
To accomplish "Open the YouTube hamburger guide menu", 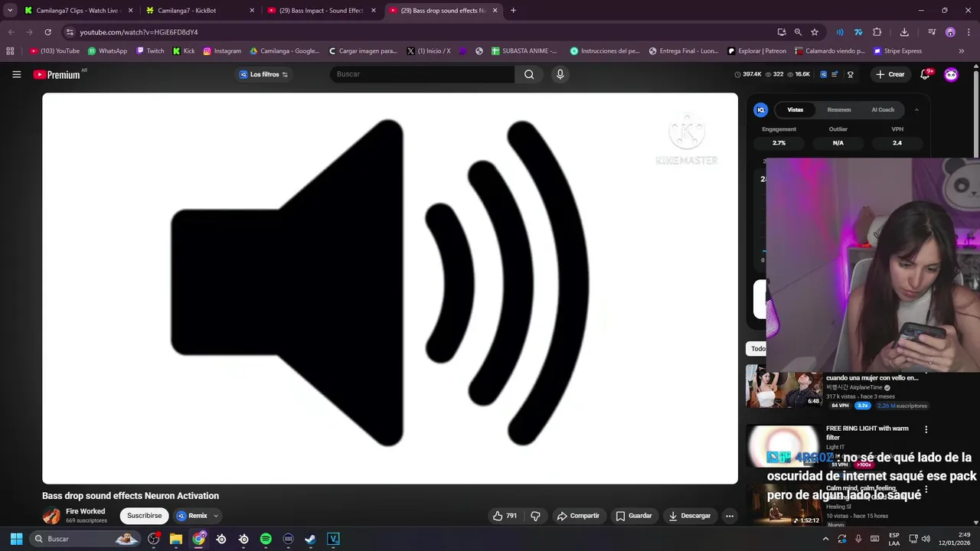I will pyautogui.click(x=16, y=74).
